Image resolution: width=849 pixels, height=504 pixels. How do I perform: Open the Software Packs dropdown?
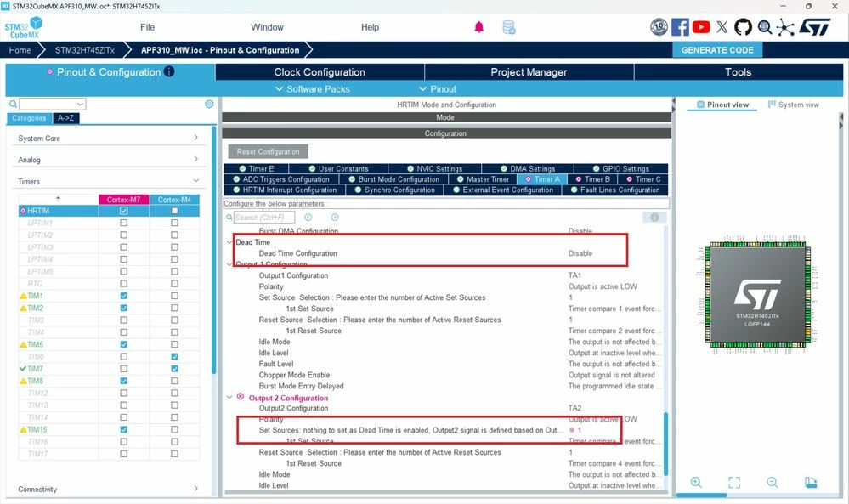click(313, 88)
